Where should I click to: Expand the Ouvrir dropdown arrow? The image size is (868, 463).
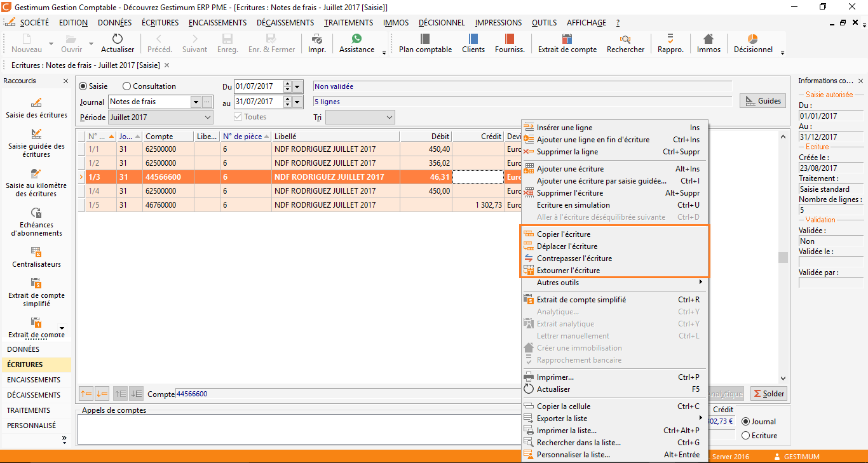[92, 44]
